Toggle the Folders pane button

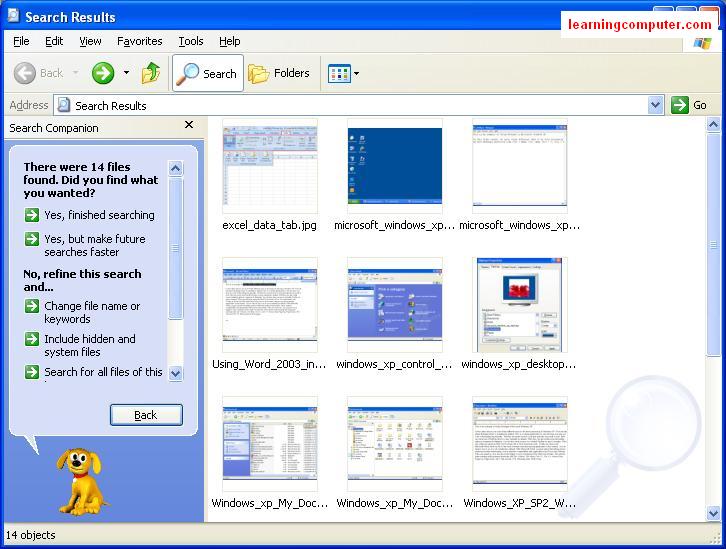click(279, 73)
